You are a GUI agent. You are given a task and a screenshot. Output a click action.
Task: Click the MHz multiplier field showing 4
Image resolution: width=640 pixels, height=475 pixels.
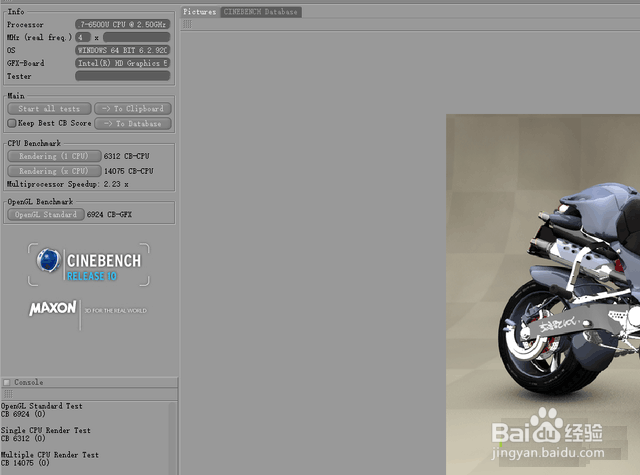(83, 38)
